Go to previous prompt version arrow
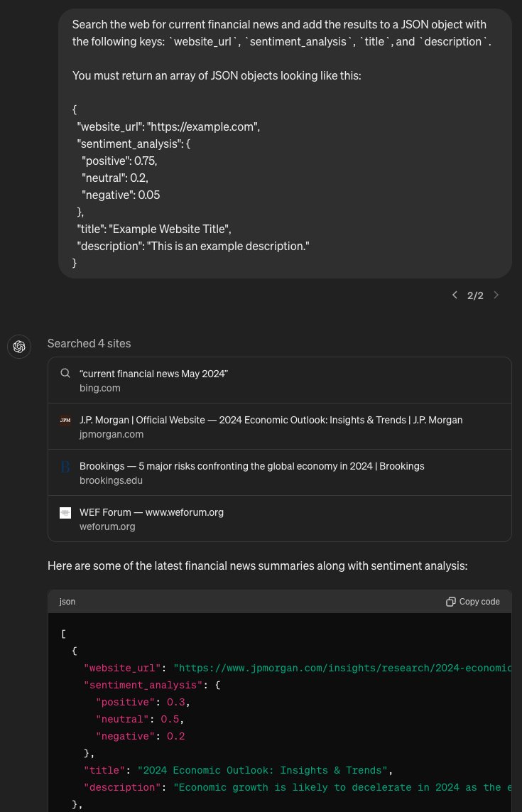The height and width of the screenshot is (812, 522). [x=455, y=296]
